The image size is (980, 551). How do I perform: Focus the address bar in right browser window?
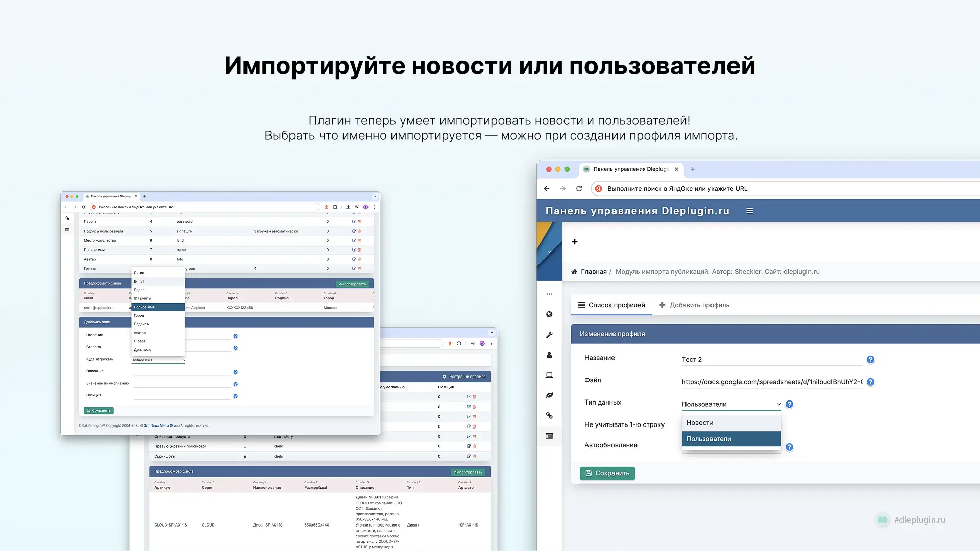[786, 189]
